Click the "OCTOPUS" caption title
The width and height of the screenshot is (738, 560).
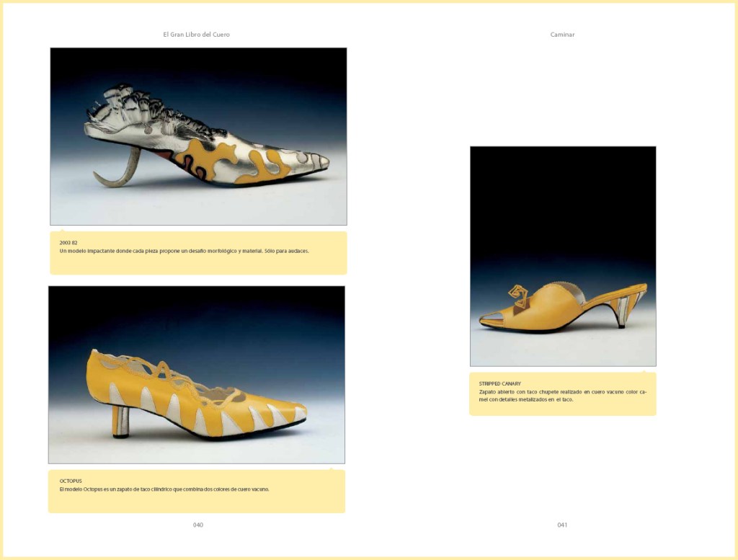[x=71, y=481]
